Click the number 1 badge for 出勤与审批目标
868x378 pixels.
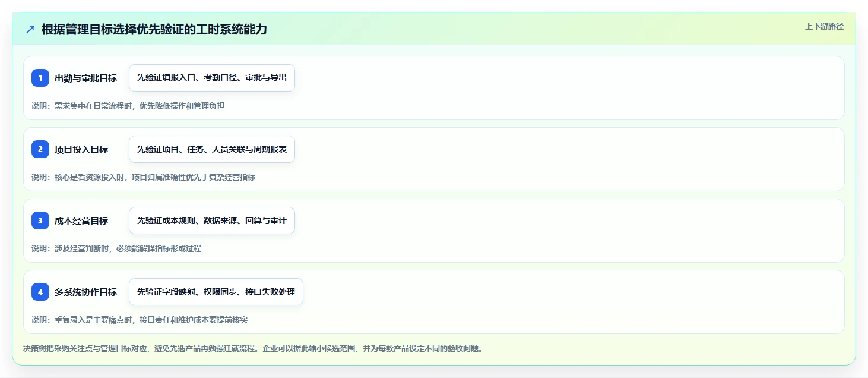coord(40,78)
